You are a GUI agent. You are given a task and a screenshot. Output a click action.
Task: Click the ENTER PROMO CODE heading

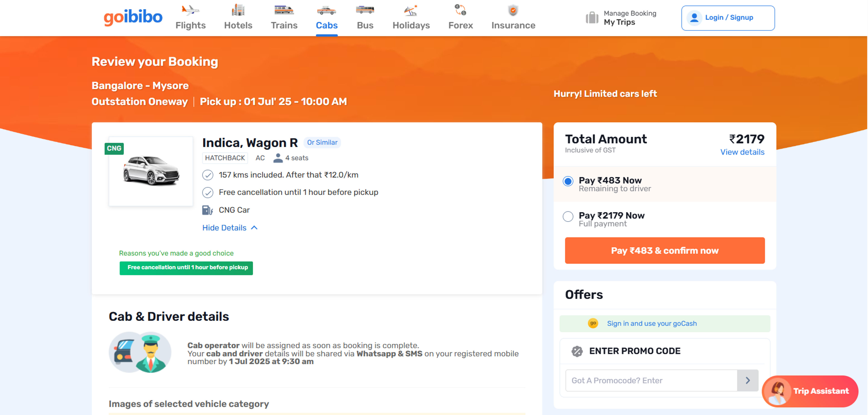pyautogui.click(x=634, y=351)
